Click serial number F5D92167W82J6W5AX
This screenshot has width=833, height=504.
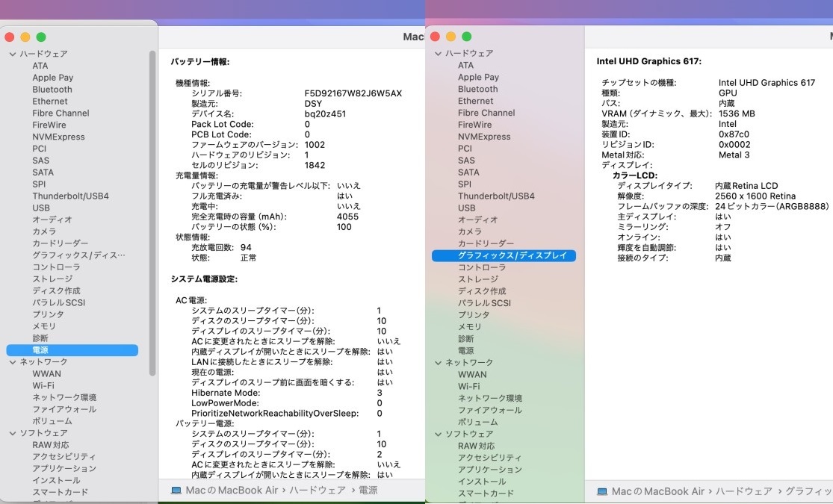353,93
